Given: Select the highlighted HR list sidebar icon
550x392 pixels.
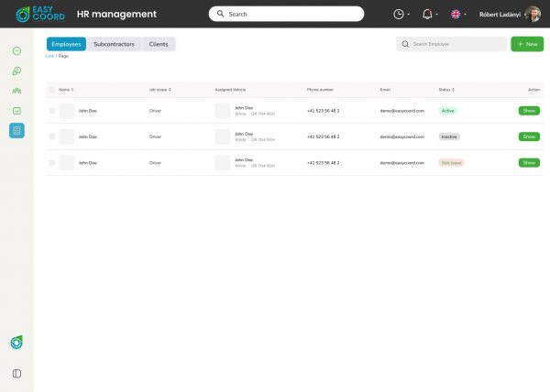Looking at the screenshot, I should coord(16,131).
